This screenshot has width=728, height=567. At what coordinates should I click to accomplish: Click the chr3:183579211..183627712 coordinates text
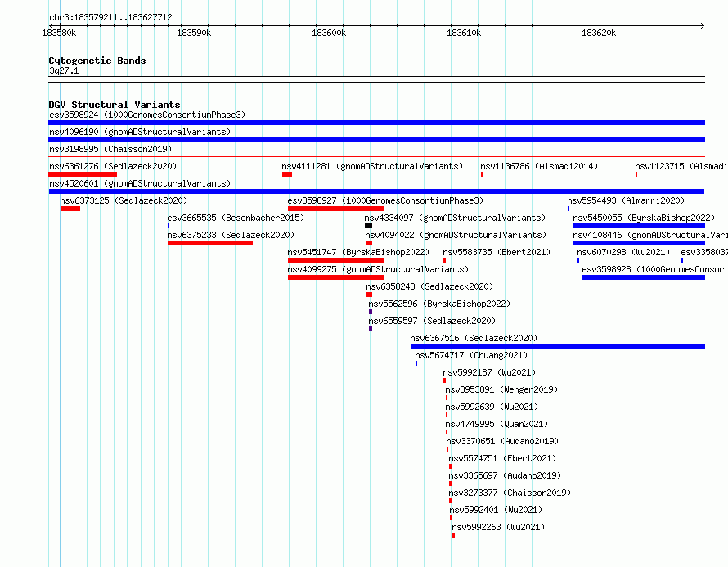[110, 18]
